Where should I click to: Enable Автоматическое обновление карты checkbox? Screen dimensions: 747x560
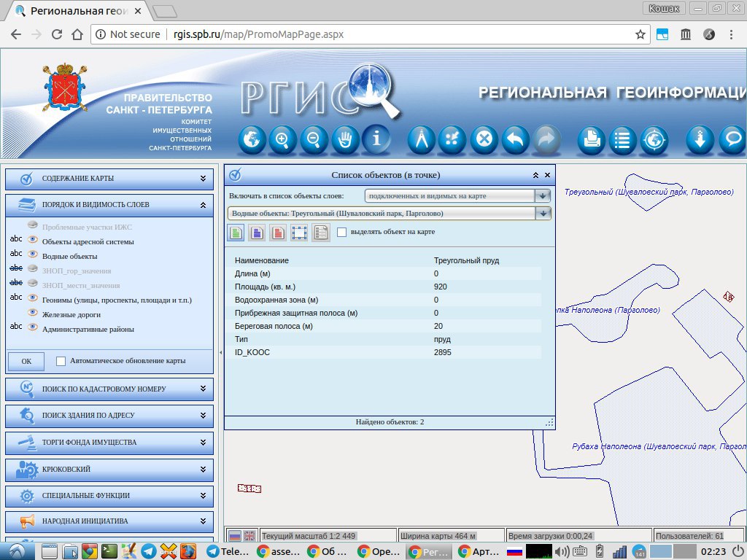pyautogui.click(x=61, y=361)
